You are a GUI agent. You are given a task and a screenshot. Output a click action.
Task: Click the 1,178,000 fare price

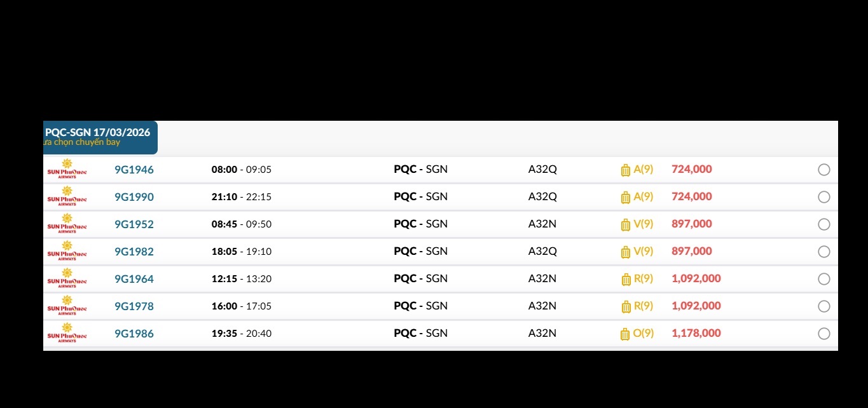[696, 334]
